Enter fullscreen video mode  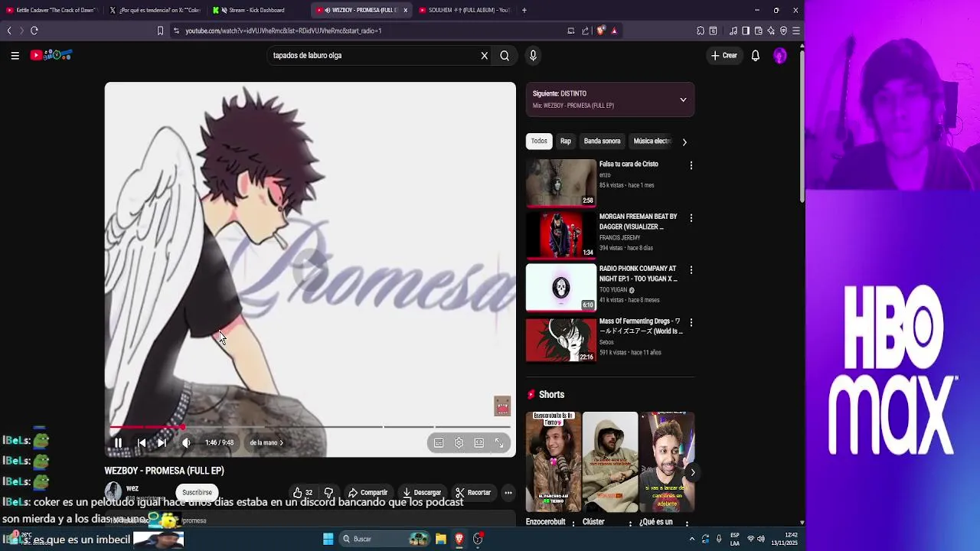pyautogui.click(x=499, y=442)
